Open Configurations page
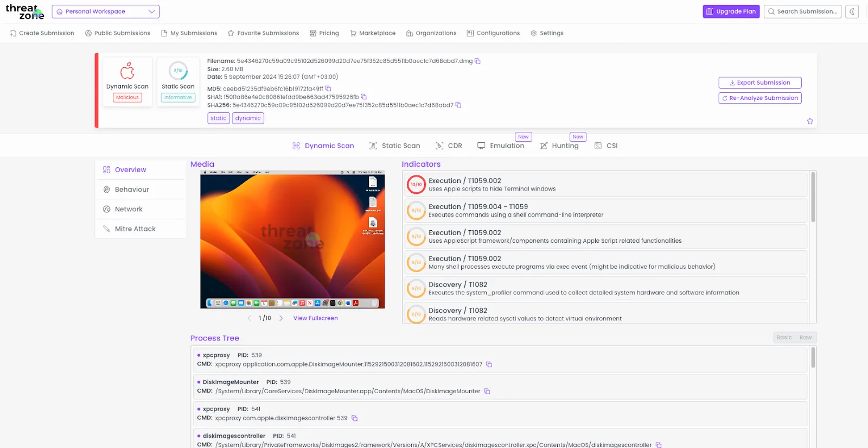The image size is (868, 448). (x=493, y=33)
